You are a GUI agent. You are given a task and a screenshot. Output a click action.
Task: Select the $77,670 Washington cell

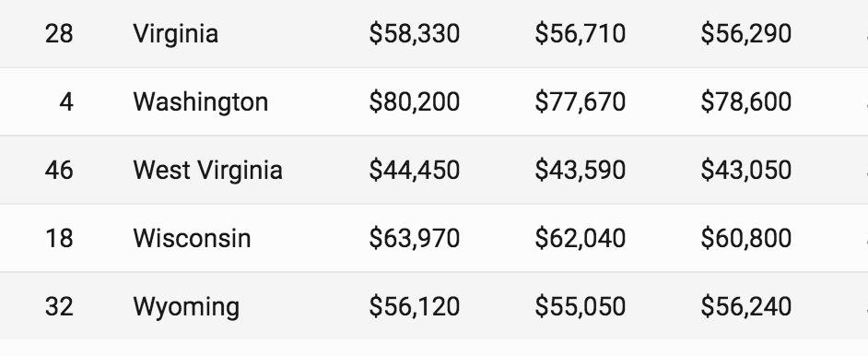(581, 101)
